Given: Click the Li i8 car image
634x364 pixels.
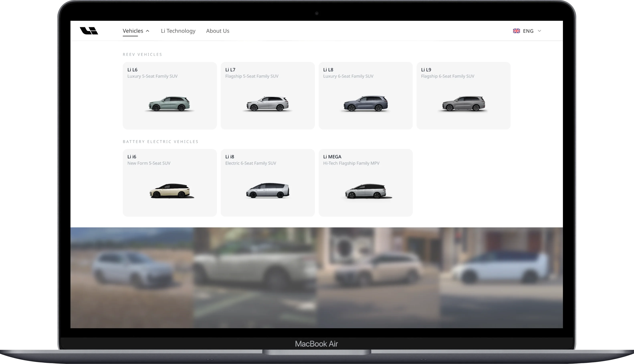Looking at the screenshot, I should coord(268,190).
